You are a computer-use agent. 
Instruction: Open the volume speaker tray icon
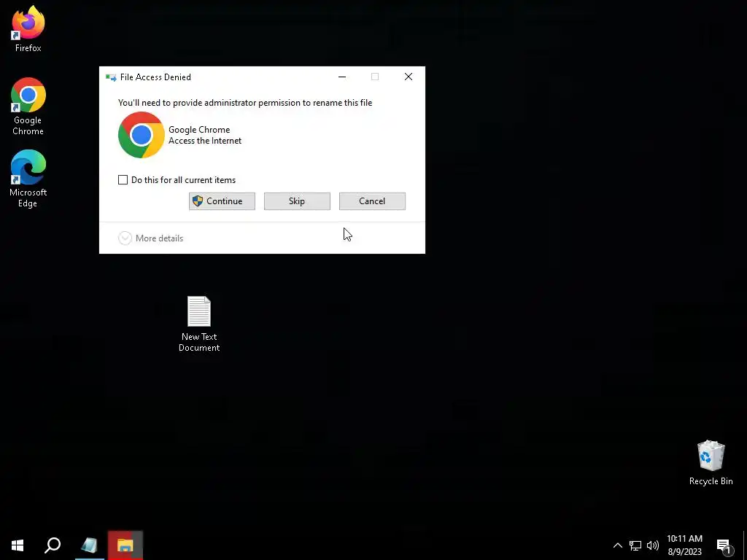[653, 545]
